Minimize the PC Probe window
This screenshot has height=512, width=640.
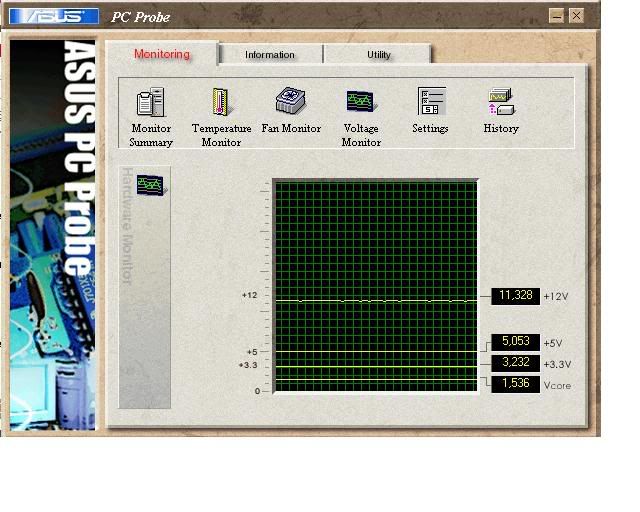click(x=556, y=16)
